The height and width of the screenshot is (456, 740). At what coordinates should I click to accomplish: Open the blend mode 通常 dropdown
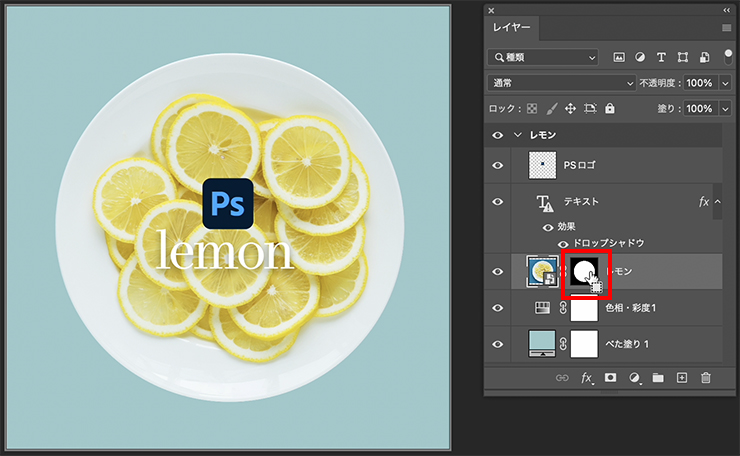(x=562, y=83)
